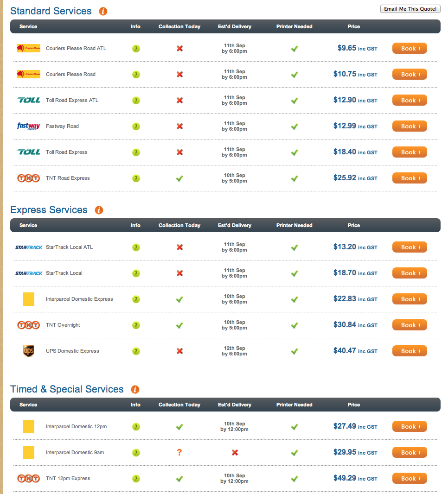448x494 pixels.
Task: Click the Price column header in Standard Services
Action: [354, 26]
